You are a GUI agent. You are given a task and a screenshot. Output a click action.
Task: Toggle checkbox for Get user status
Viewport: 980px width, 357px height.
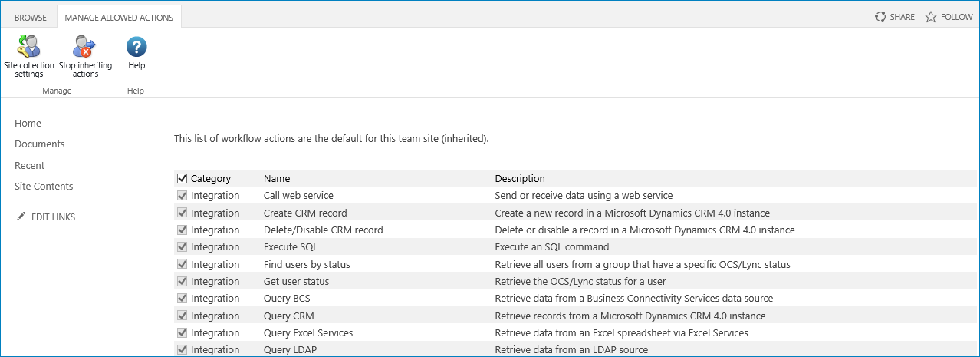(x=182, y=282)
